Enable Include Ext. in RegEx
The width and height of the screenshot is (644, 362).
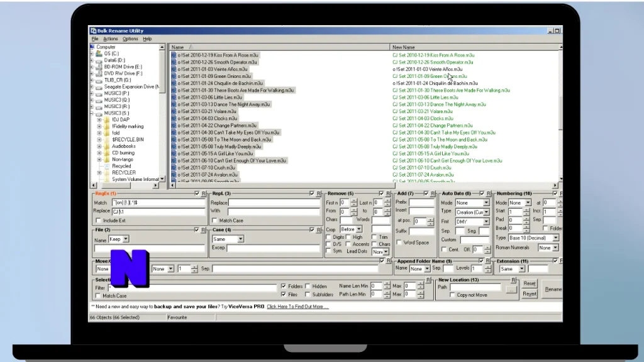[x=99, y=221]
